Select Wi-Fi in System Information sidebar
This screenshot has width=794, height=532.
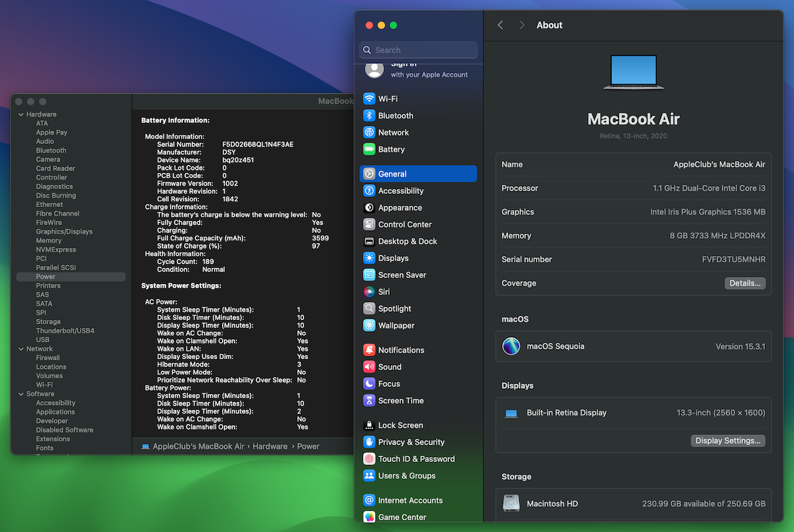point(44,384)
